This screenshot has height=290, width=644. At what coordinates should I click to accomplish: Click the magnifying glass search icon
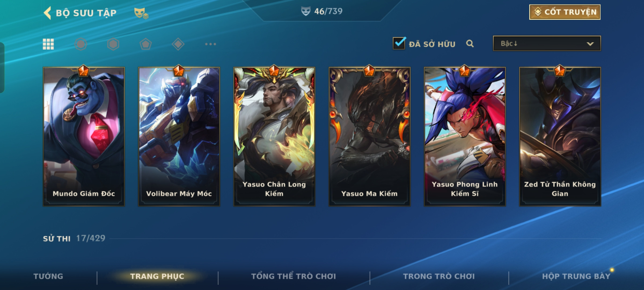point(470,44)
